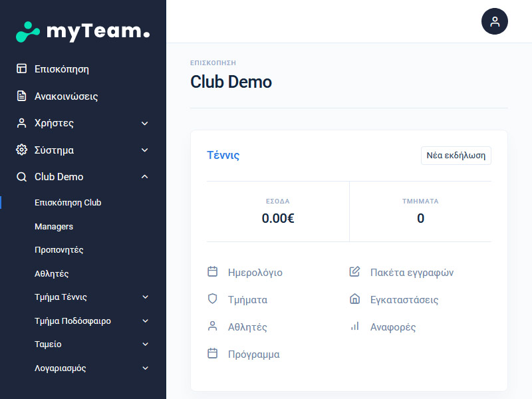
Task: Click the Αναφορές bar chart icon
Action: 354,327
